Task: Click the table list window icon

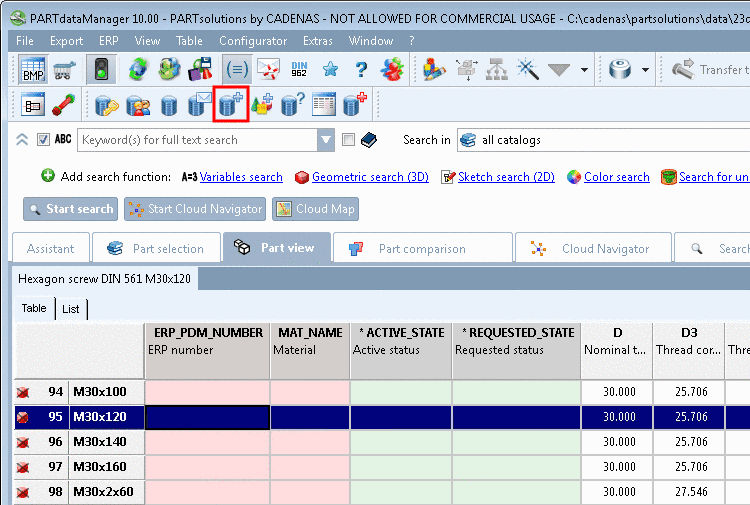Action: click(x=324, y=104)
